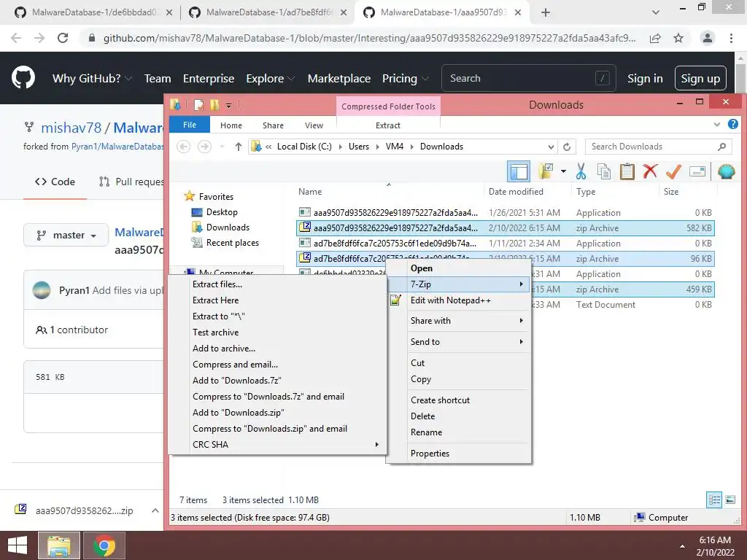Show hidden icons in the system tray
Image resolution: width=747 pixels, height=560 pixels.
coord(682,546)
